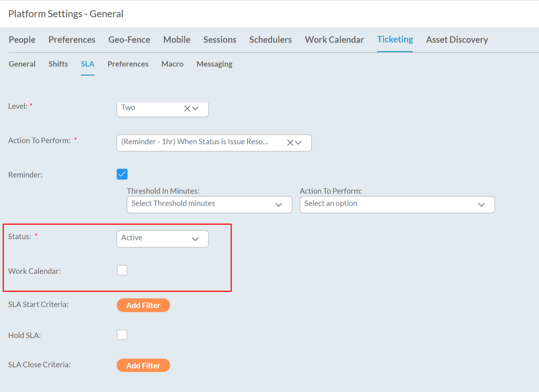Uncheck the Reminder checkbox
This screenshot has height=392, width=539.
[x=122, y=174]
